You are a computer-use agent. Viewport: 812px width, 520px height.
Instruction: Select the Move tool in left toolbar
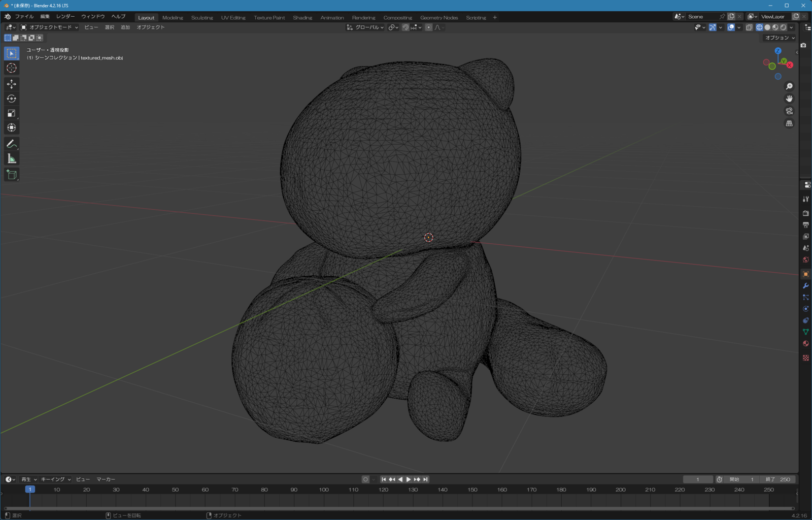[12, 84]
